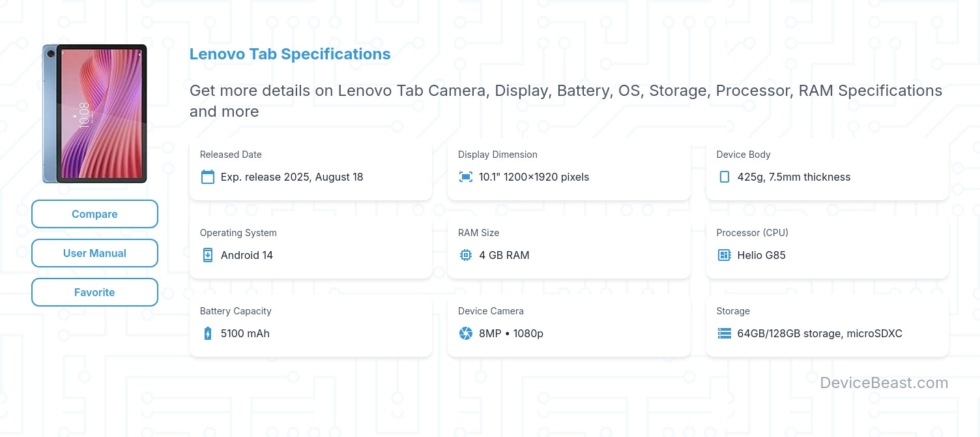
Task: Click the RAM chip icon
Action: click(x=466, y=255)
